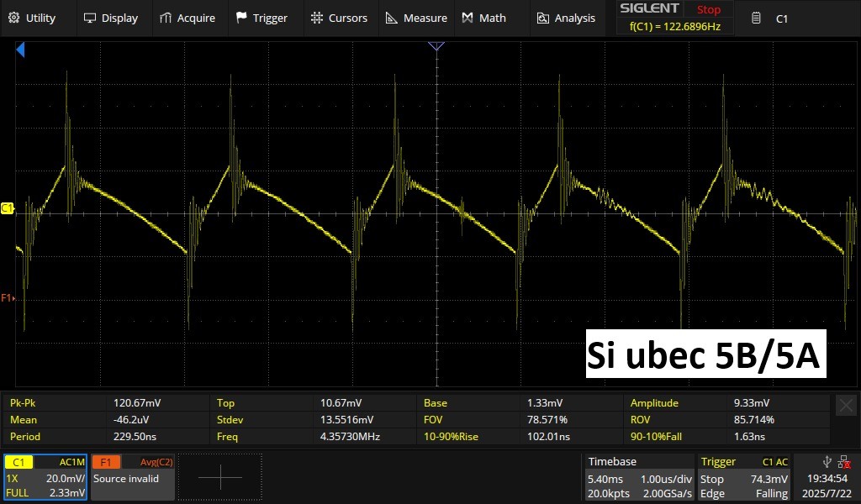Click the Amplitude measurement label
The height and width of the screenshot is (504, 861).
click(x=654, y=402)
